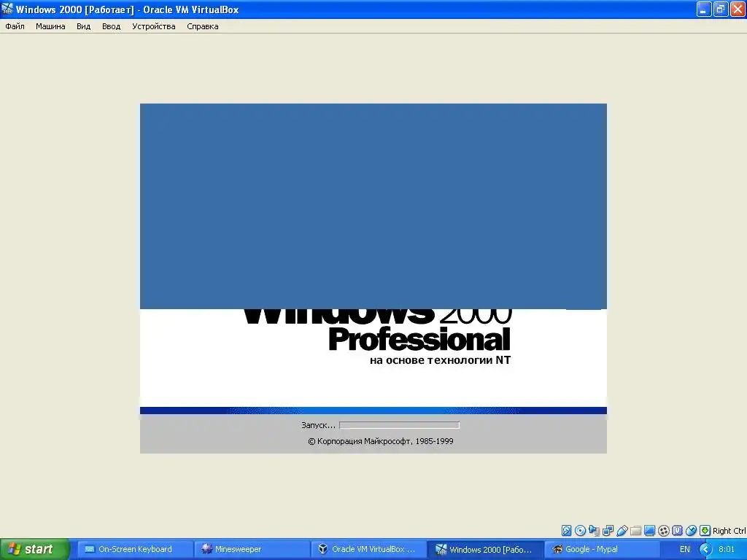Click the Windows start button

[34, 549]
